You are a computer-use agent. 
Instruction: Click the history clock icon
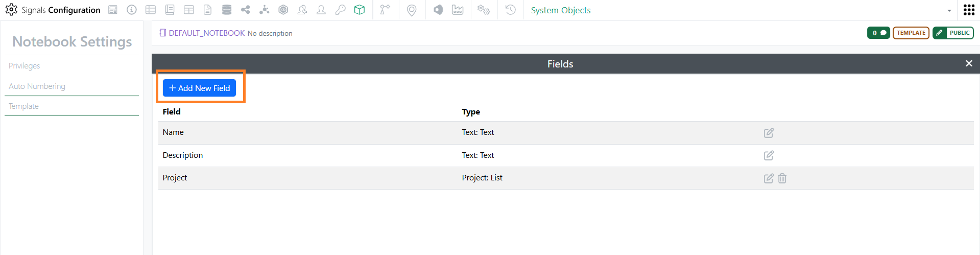pos(510,10)
